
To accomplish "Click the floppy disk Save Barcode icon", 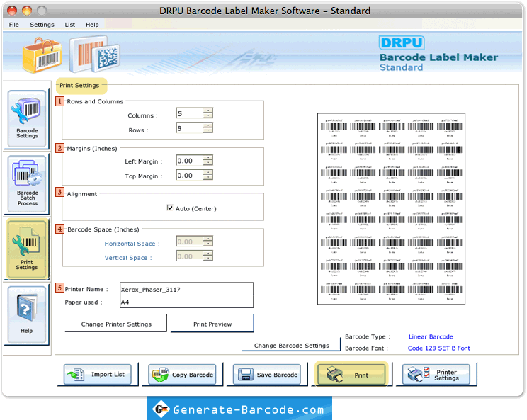I will click(x=246, y=374).
